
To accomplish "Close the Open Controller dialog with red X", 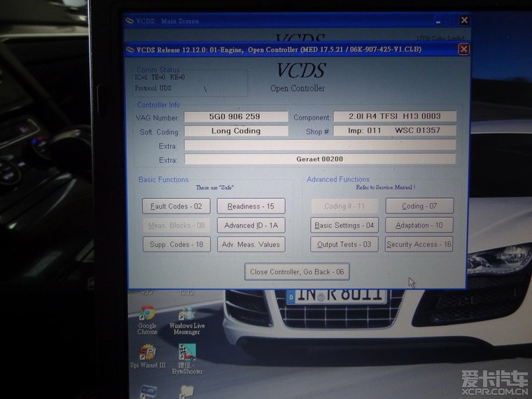I will (464, 50).
